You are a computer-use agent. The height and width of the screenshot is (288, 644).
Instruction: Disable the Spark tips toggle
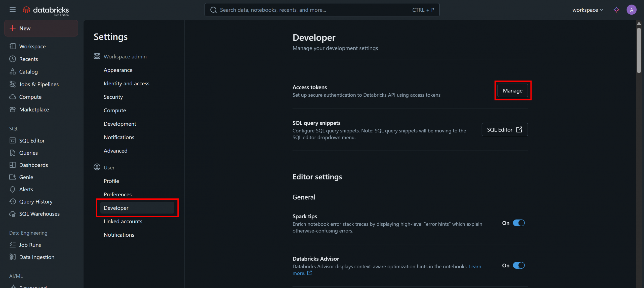pos(519,223)
